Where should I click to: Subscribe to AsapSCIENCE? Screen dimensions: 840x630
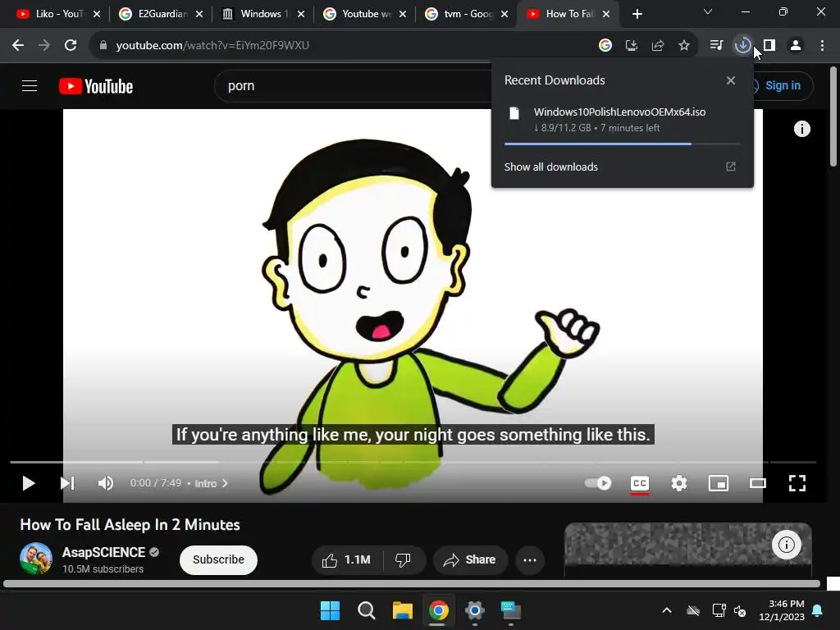(x=218, y=559)
